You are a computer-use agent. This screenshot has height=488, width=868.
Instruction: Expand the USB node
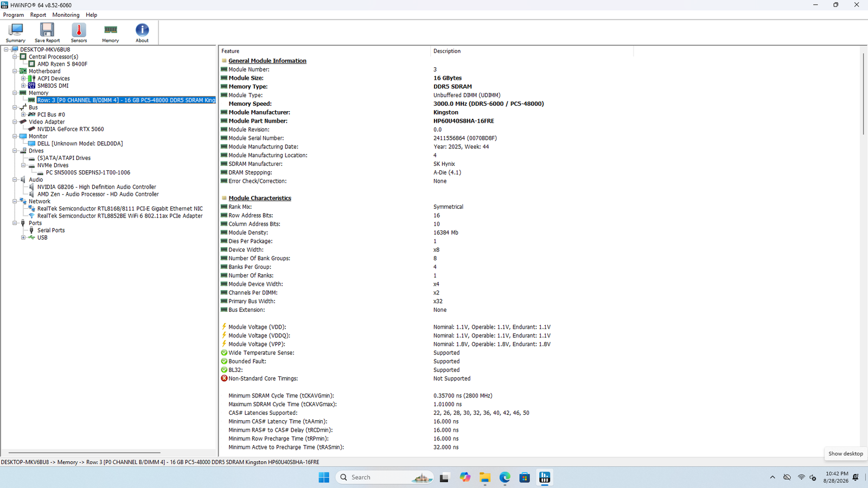23,237
